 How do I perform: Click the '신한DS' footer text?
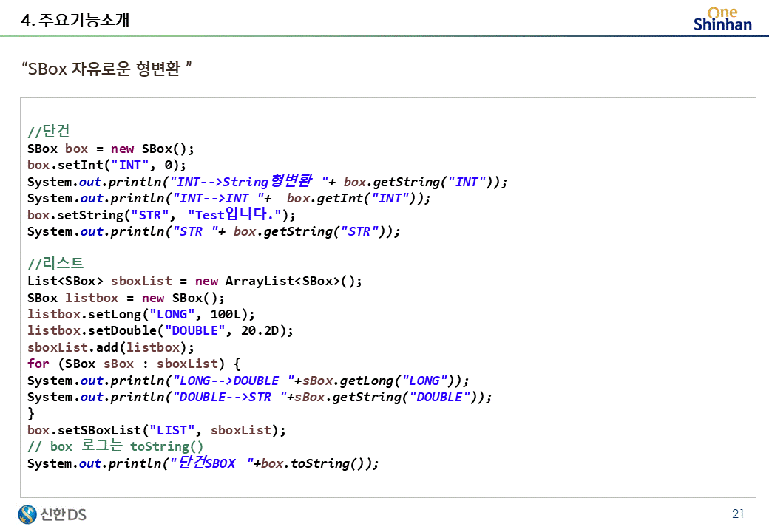point(64,514)
